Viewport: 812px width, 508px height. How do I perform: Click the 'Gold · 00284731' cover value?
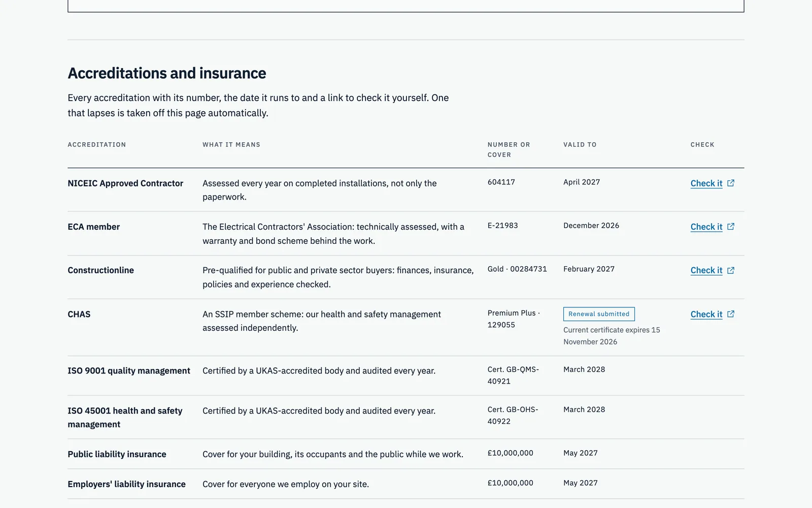[517, 269]
